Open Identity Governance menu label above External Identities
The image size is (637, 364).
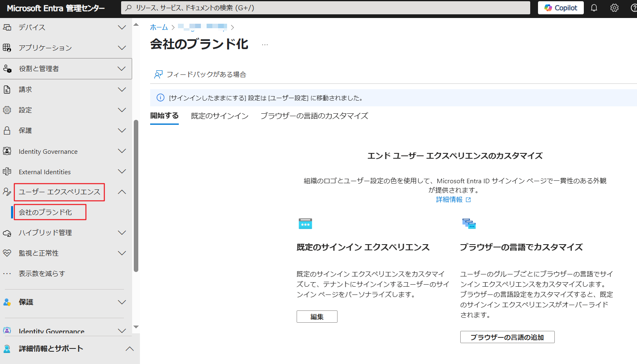coord(48,151)
